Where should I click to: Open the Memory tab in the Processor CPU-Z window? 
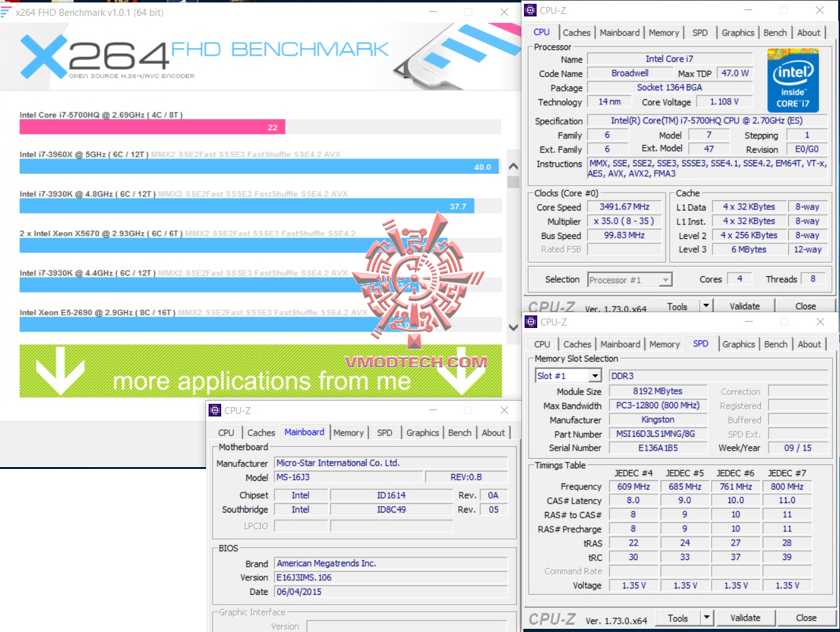pyautogui.click(x=664, y=32)
